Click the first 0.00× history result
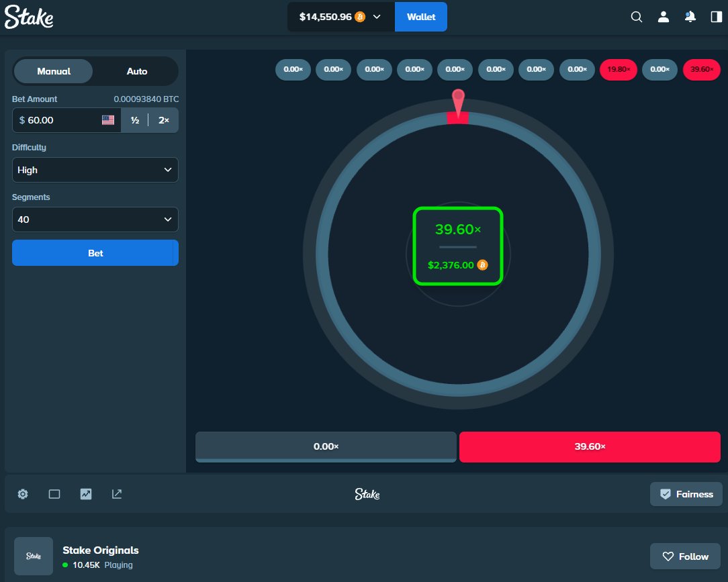This screenshot has width=728, height=582. point(293,70)
